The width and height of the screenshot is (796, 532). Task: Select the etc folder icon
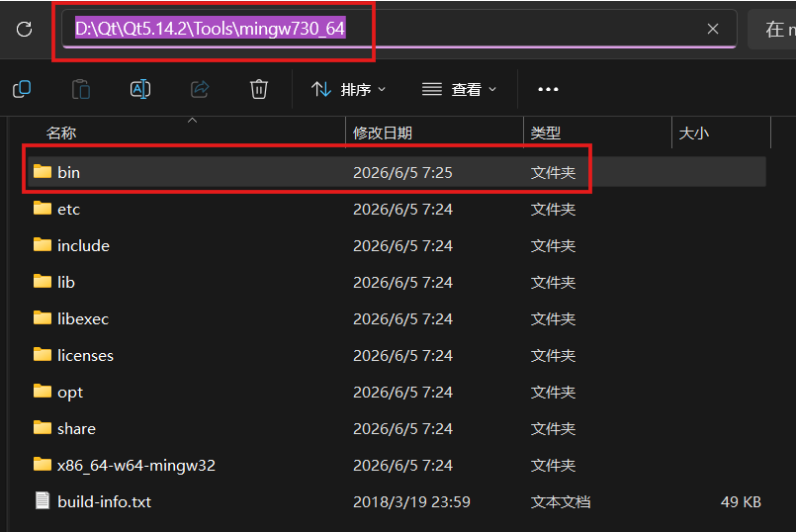(x=43, y=208)
